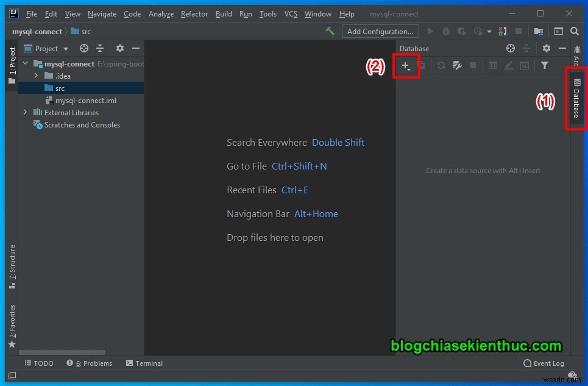Screen dimensions: 588x386
Task: Select the src folder in project tree
Action: (81, 88)
